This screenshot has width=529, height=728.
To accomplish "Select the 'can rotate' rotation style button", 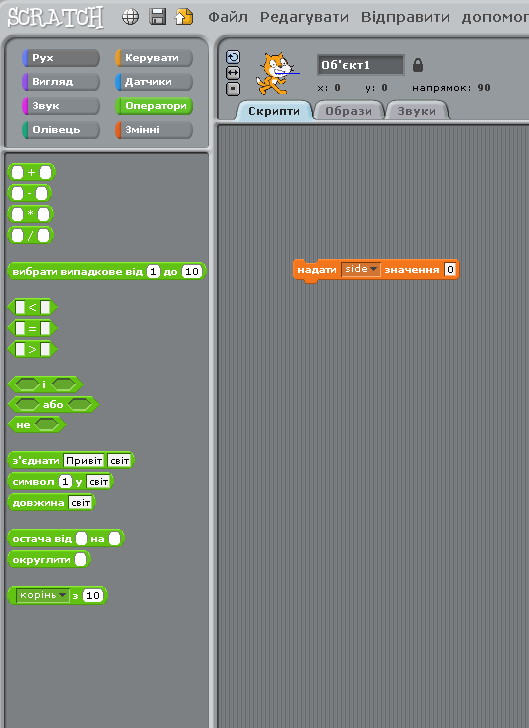I will pyautogui.click(x=233, y=57).
